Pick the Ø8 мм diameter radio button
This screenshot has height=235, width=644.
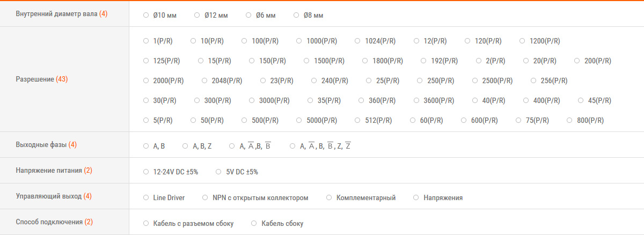click(x=296, y=15)
